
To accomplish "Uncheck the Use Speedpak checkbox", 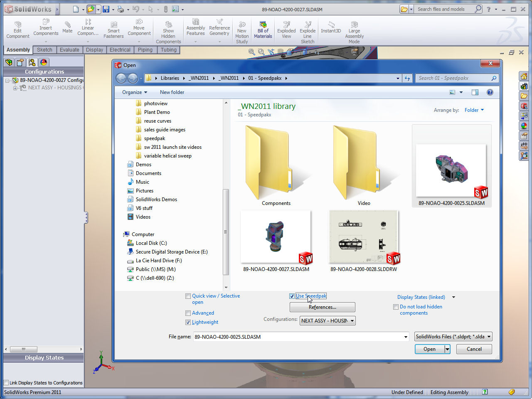I will click(292, 296).
